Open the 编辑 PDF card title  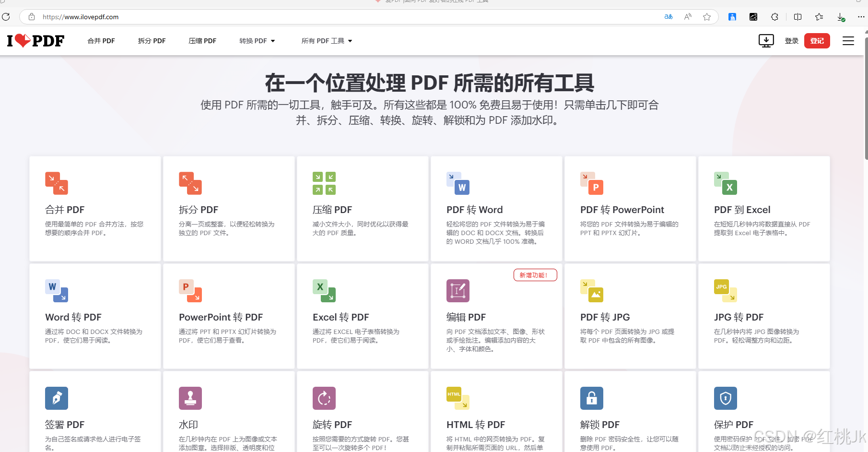(466, 317)
